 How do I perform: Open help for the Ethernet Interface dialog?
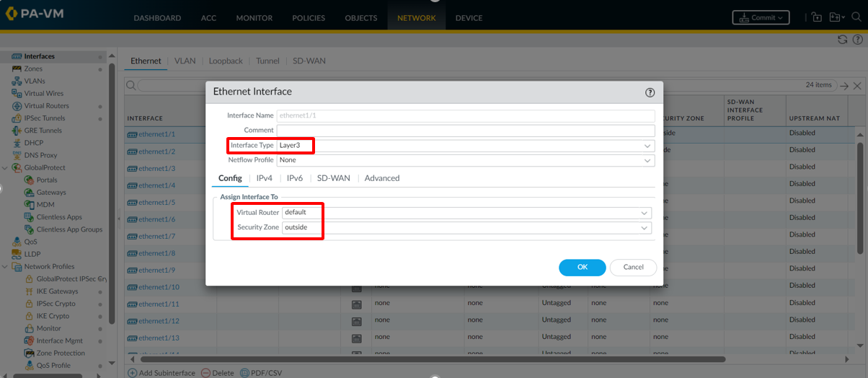tap(650, 92)
